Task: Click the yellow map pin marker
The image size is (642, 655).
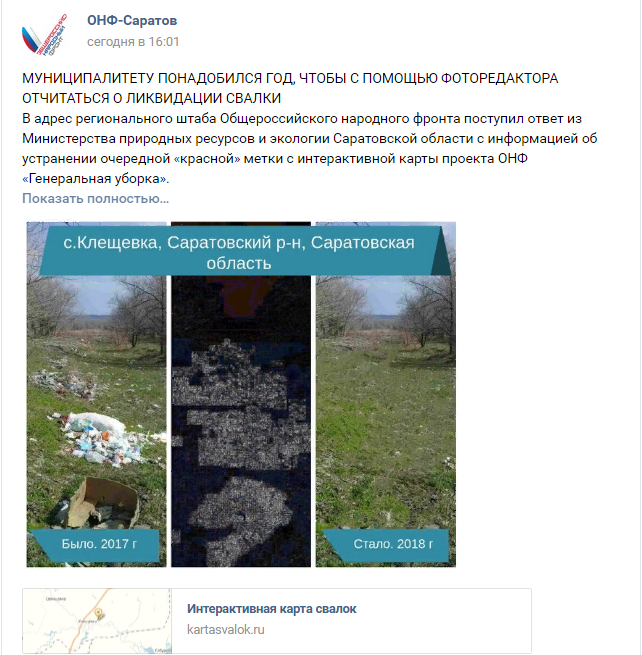Action: tap(99, 614)
